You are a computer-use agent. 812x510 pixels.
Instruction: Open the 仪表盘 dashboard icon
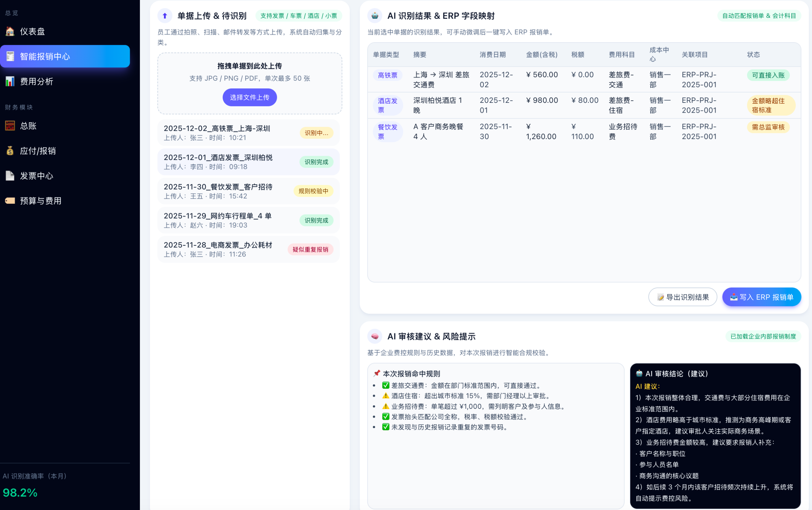tap(10, 31)
